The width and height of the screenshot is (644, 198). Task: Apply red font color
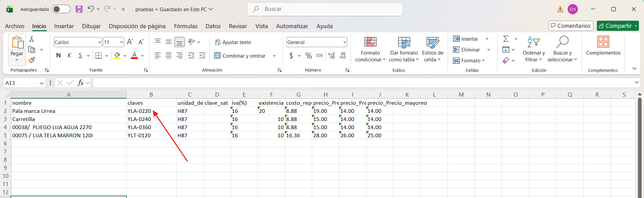click(134, 55)
